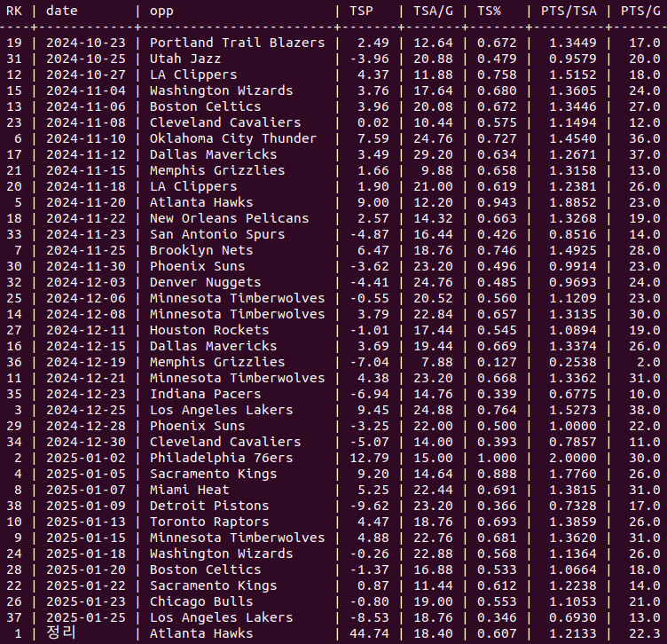This screenshot has height=644, width=667.
Task: Click TSA/G value 7.88
Action: [x=437, y=362]
